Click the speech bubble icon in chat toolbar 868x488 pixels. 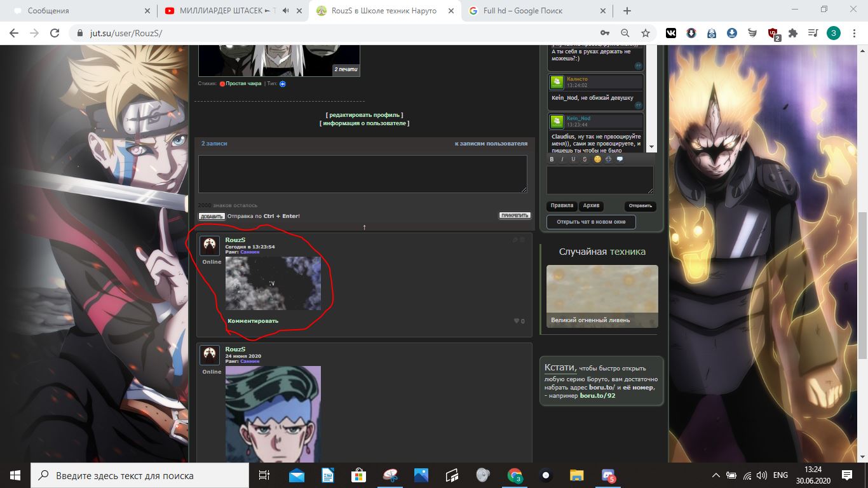click(x=620, y=159)
